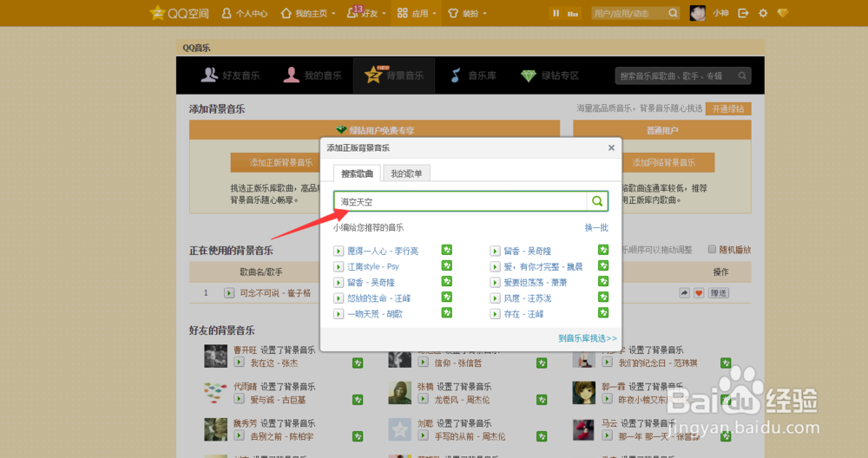Add 信仰 - 张信哲 as background music
868x458 pixels.
pyautogui.click(x=542, y=363)
